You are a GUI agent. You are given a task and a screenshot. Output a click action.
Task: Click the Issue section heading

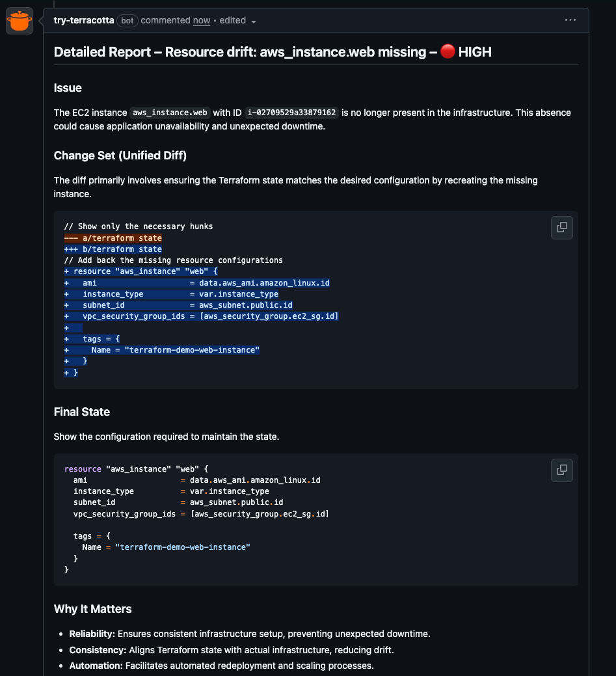click(68, 88)
